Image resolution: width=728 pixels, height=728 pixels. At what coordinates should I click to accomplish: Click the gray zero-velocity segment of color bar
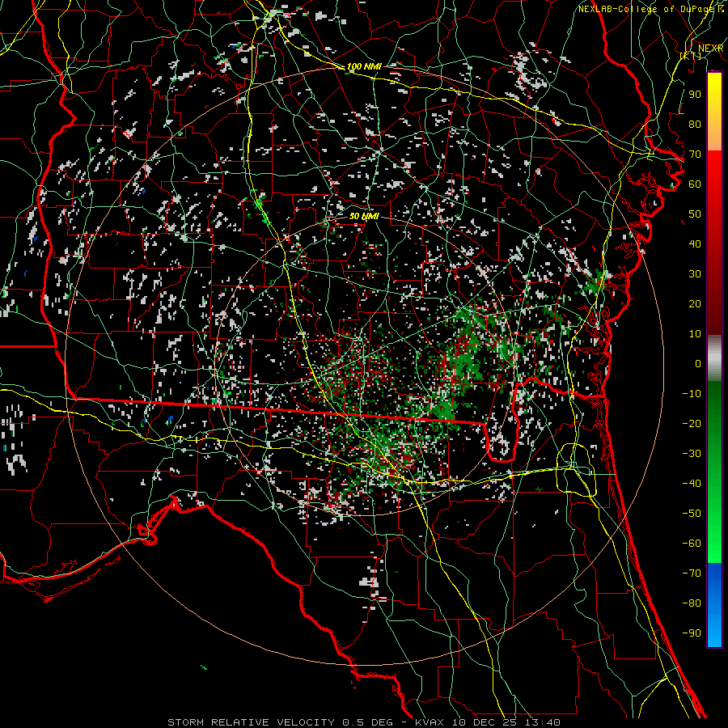[x=714, y=358]
